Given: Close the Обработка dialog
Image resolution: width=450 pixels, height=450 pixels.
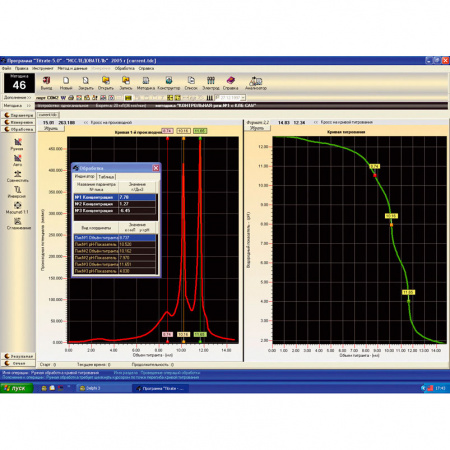Looking at the screenshot, I should click(x=156, y=168).
